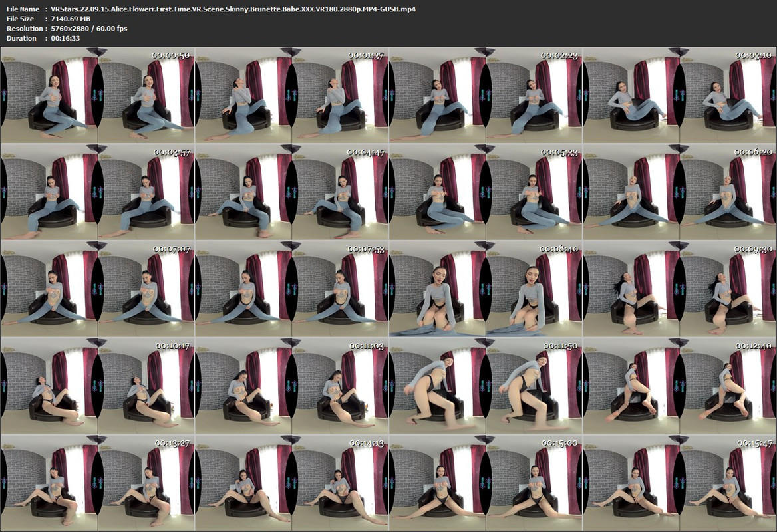
Task: Choose the thumbnail labeled 00:11:50
Action: pos(486,386)
